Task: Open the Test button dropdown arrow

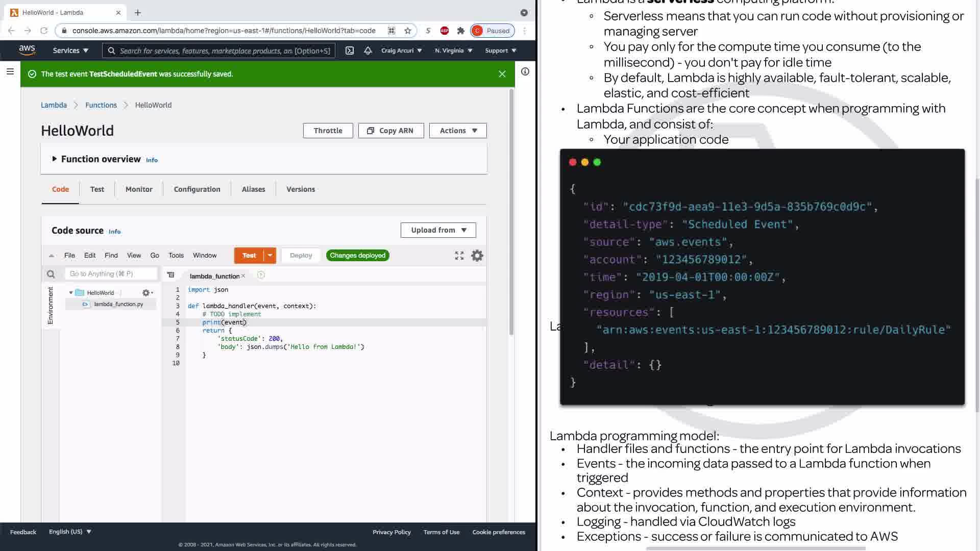Action: pyautogui.click(x=270, y=256)
